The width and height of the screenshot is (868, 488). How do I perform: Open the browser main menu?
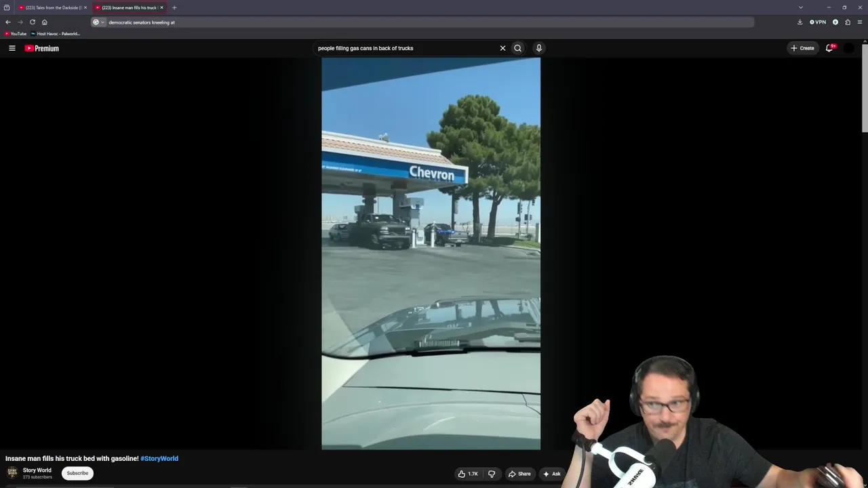[x=860, y=22]
